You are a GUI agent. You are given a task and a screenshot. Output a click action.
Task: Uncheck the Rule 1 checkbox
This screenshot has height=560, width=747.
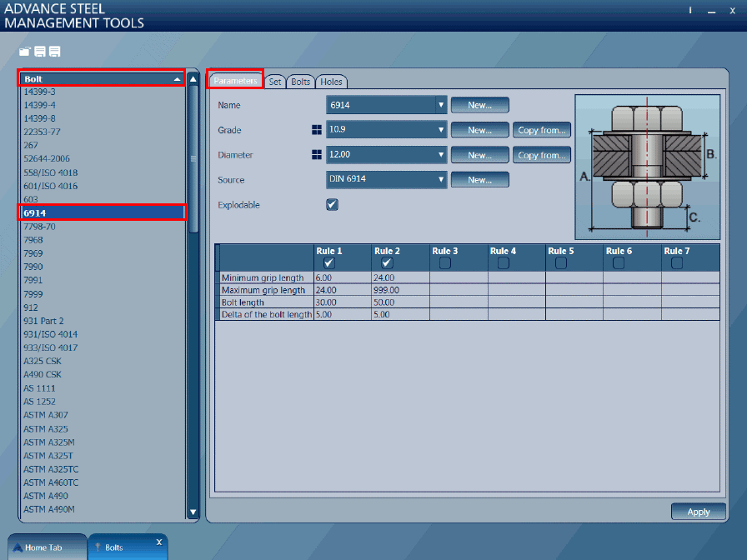tap(328, 262)
